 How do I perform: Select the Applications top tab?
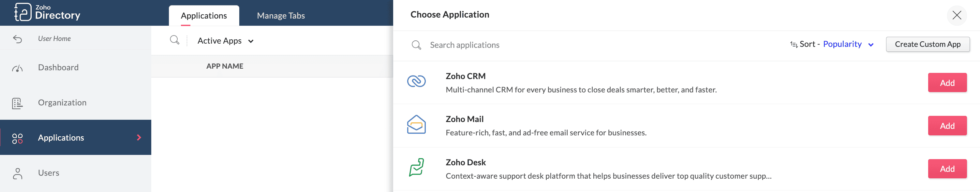[x=203, y=16]
